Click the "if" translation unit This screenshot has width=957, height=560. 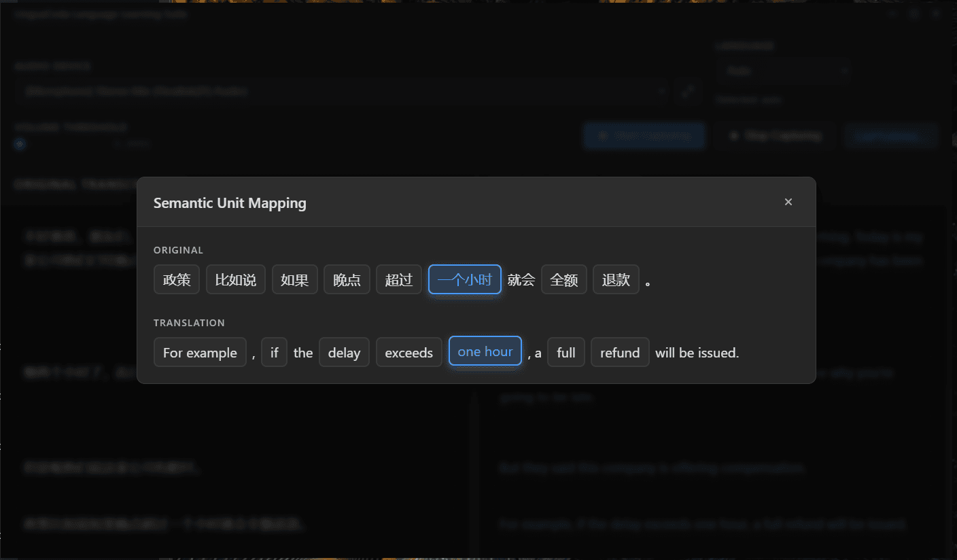[274, 353]
